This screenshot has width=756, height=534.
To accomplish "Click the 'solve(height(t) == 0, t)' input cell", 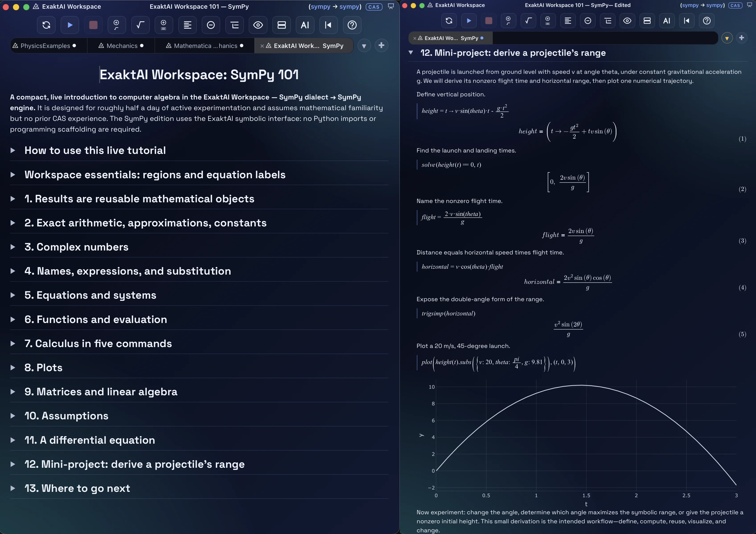I will click(x=451, y=165).
